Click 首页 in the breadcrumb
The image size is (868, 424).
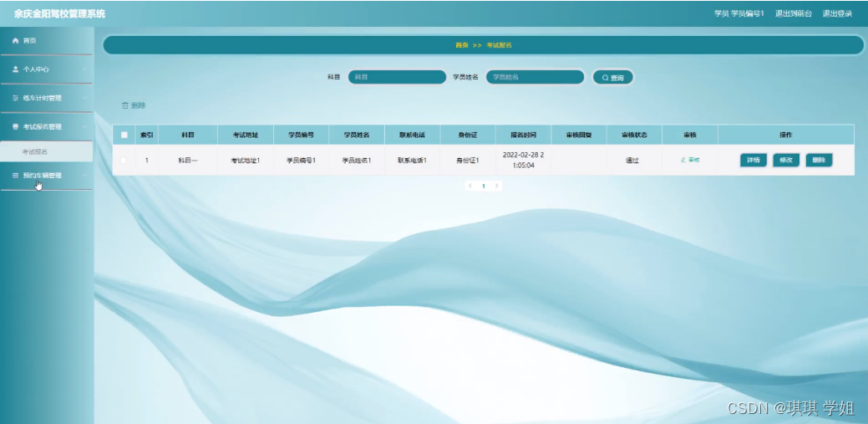[462, 45]
